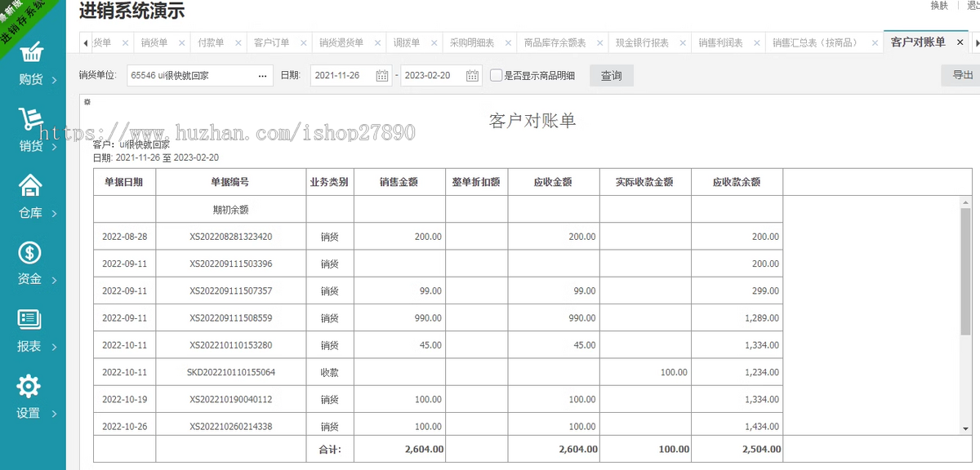This screenshot has height=470, width=980.
Task: Switch to the 客户订单 tab
Action: coord(271,42)
